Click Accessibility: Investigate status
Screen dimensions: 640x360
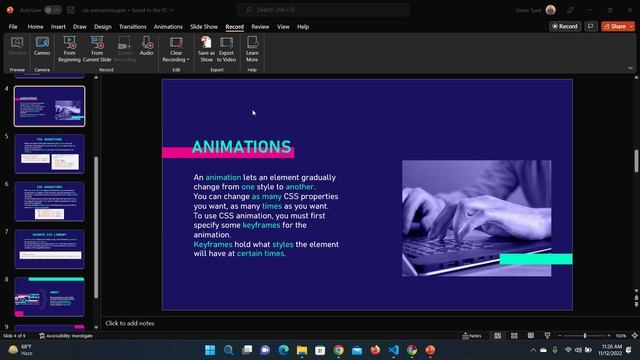pyautogui.click(x=66, y=336)
